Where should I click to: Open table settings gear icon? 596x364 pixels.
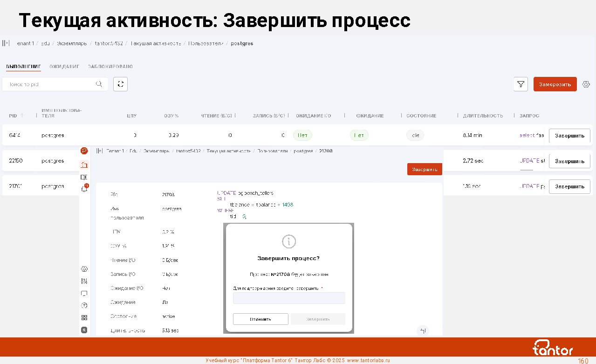pyautogui.click(x=586, y=84)
